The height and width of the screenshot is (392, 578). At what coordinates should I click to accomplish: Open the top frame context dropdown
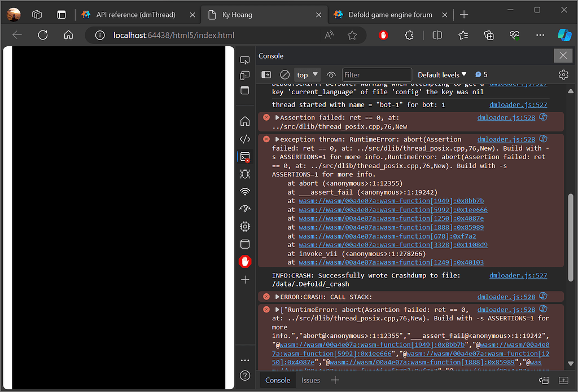[x=306, y=74]
